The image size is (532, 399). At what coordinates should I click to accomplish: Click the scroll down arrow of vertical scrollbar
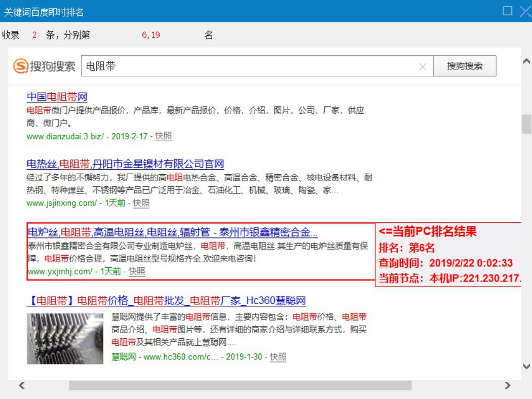click(526, 366)
